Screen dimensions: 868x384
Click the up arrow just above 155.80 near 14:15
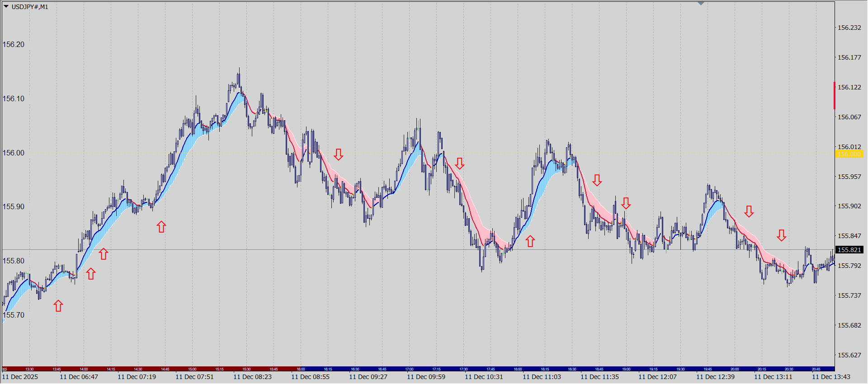104,254
